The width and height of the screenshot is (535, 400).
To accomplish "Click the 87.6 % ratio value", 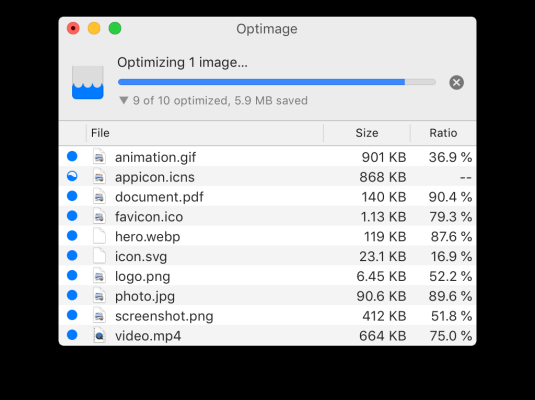I will (x=451, y=237).
